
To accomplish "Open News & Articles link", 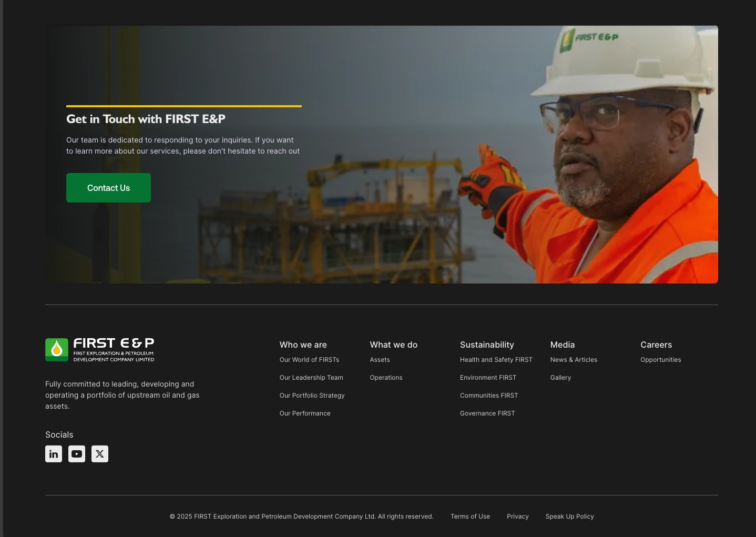I will [574, 360].
